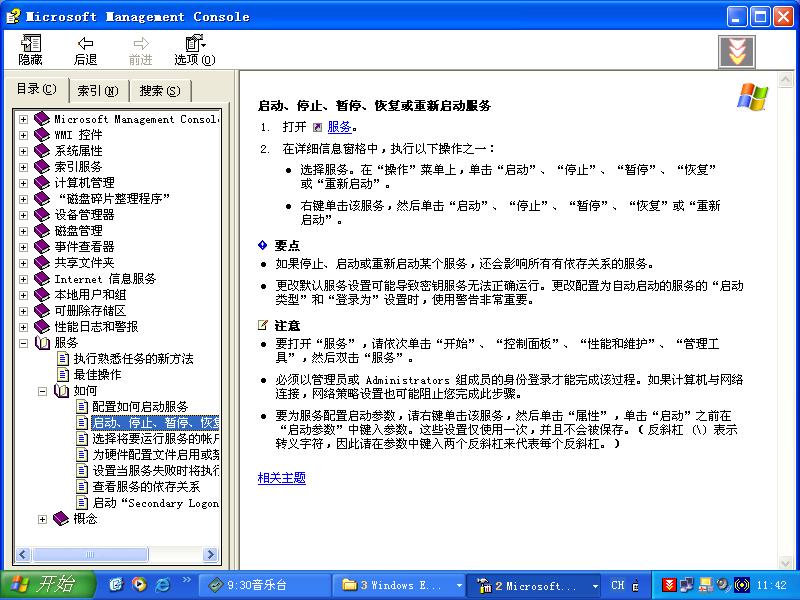This screenshot has width=800, height=600.
Task: Click the book icon beside 设备管理器
Action: (42, 215)
